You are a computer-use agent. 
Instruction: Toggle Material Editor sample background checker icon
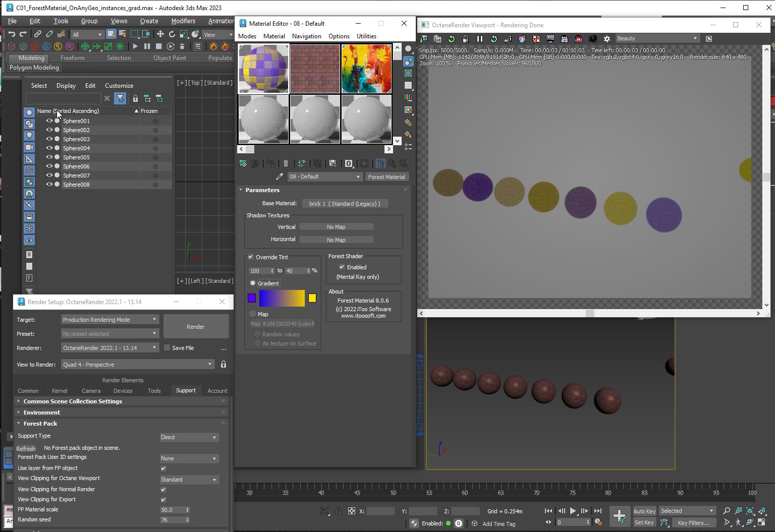coord(408,73)
